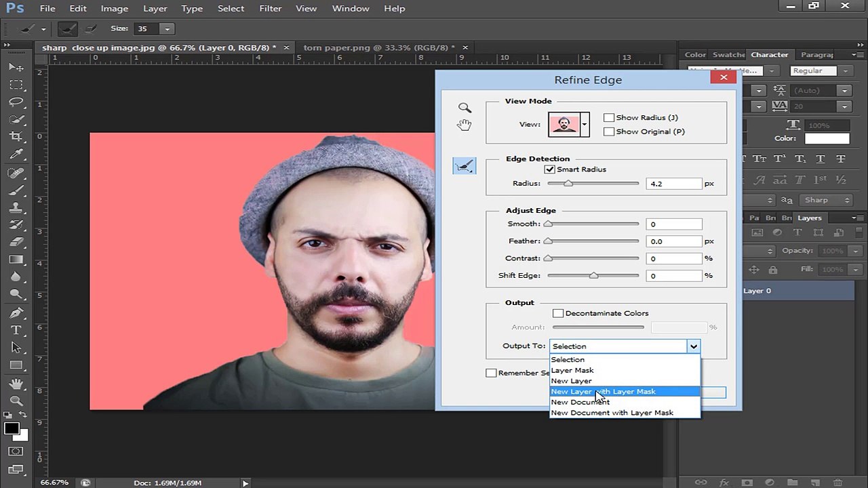Switch to the Color panel tab
Viewport: 868px width, 488px height.
click(x=695, y=55)
